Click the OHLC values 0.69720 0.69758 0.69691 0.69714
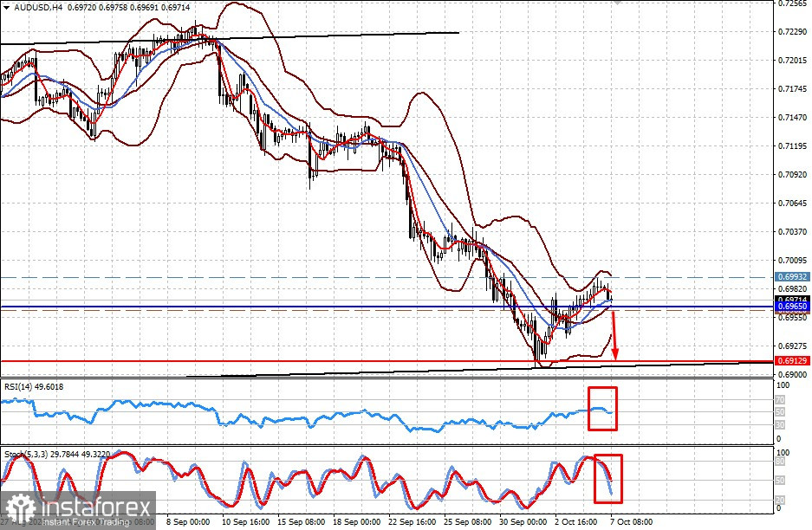 (128, 8)
